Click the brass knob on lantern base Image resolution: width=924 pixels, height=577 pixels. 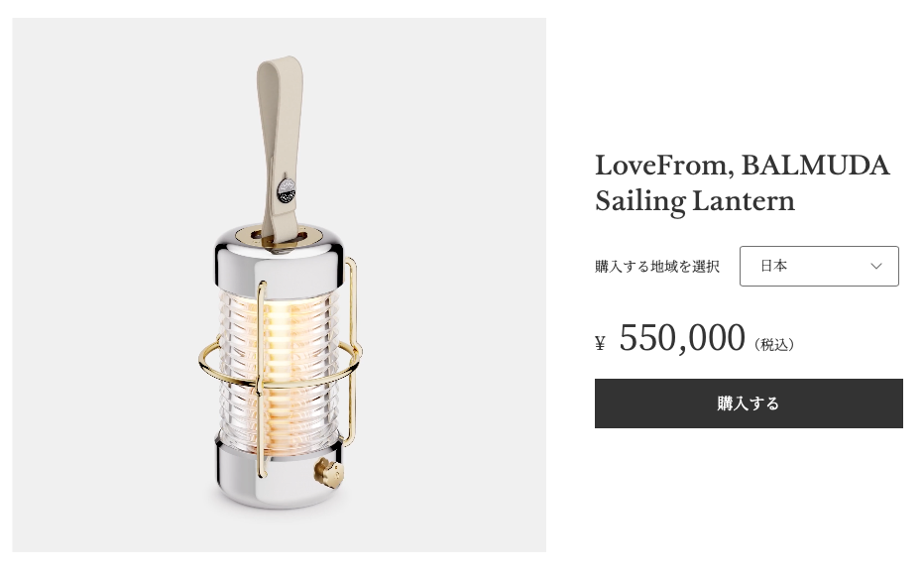pyautogui.click(x=327, y=472)
